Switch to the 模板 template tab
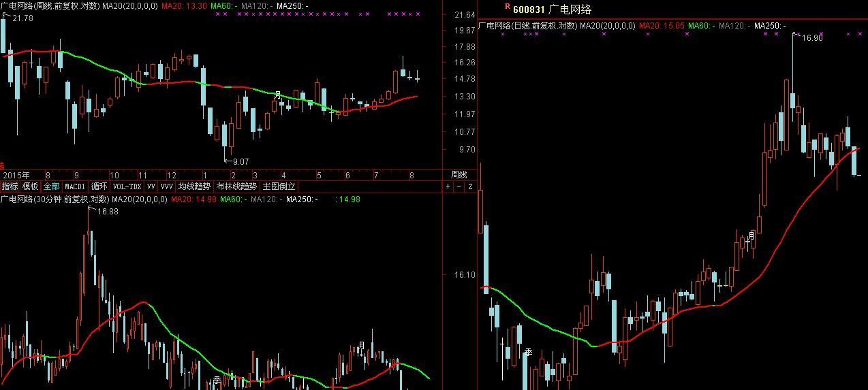 point(31,186)
